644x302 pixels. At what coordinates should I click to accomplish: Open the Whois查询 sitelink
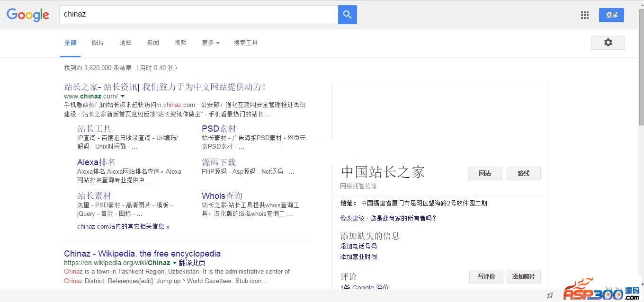(222, 196)
